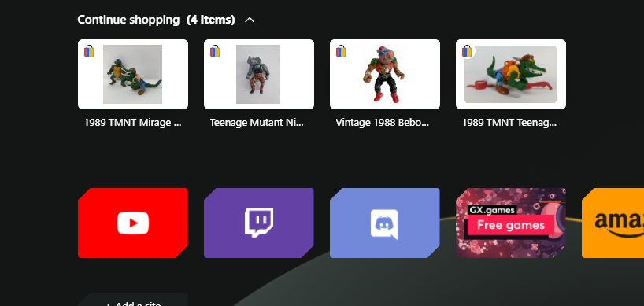
Task: Click the '1989 TMNT Mirage ...' title
Action: point(133,122)
